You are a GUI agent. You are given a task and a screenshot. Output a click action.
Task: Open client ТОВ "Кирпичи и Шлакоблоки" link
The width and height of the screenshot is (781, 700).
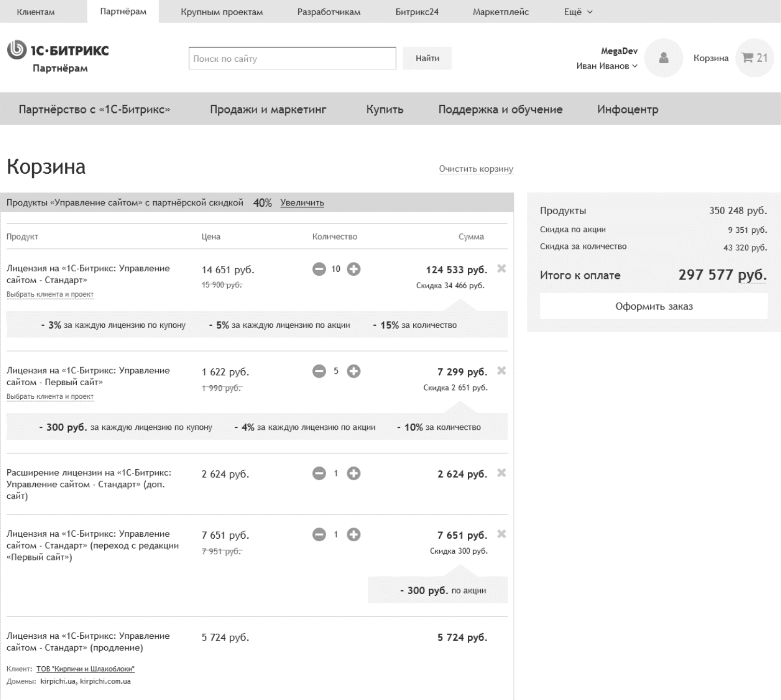pos(86,669)
